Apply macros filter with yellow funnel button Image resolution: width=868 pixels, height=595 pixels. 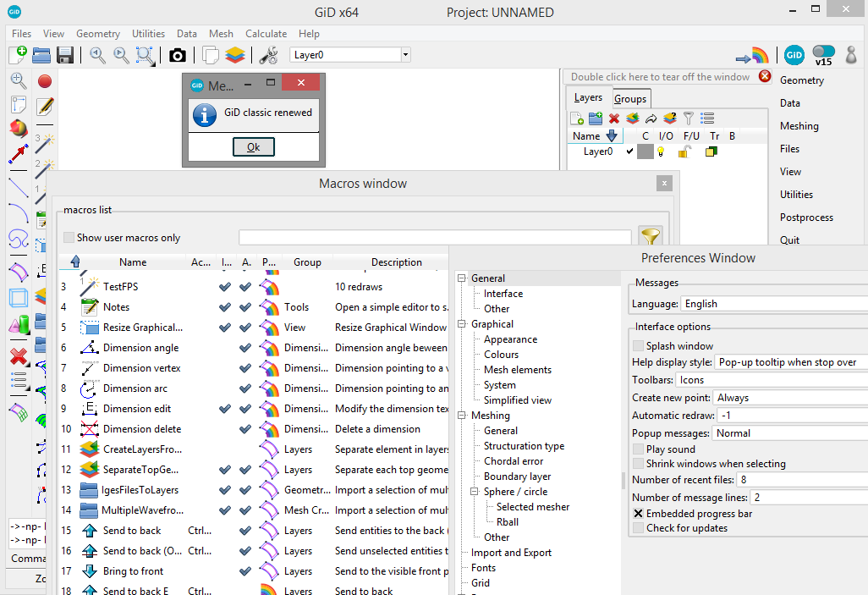651,236
